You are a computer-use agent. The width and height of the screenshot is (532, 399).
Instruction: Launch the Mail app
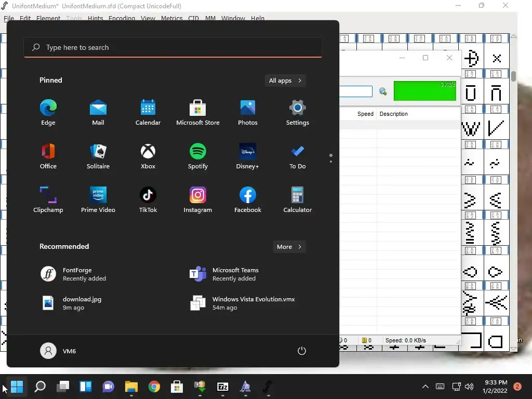click(98, 113)
